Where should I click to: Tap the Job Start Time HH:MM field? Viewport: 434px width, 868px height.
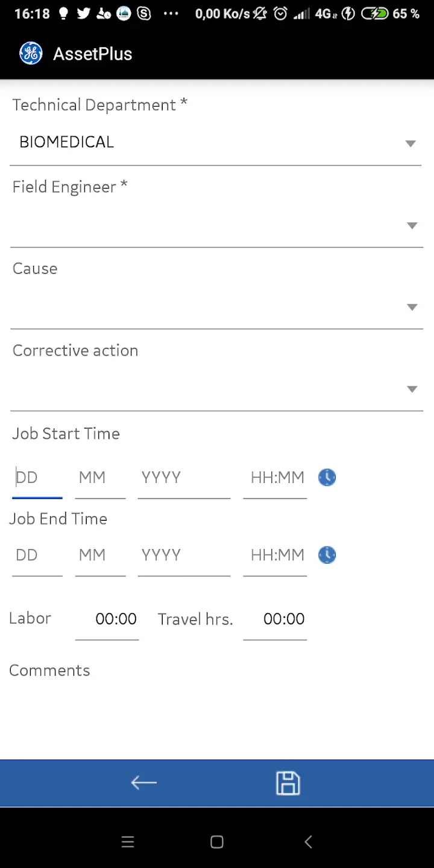pos(275,478)
